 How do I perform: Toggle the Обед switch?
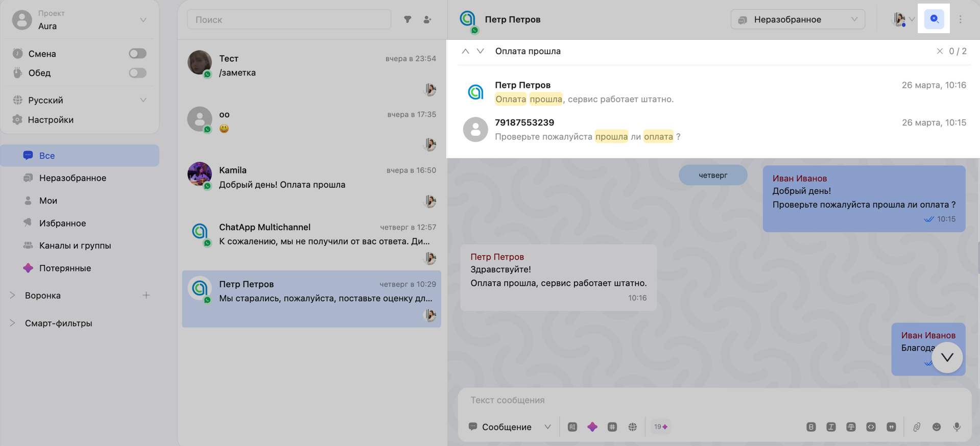tap(137, 73)
